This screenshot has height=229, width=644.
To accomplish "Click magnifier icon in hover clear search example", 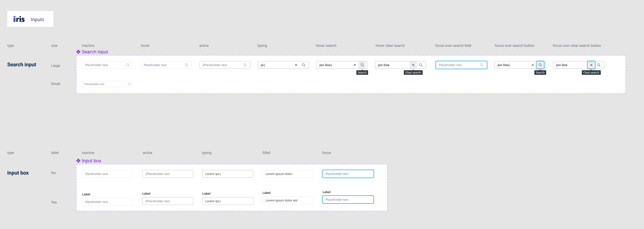I will 421,65.
